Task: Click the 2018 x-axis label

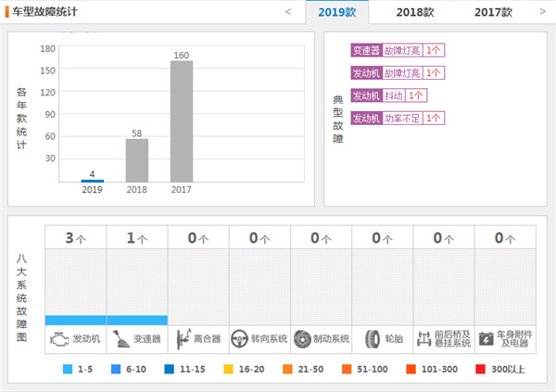Action: point(137,189)
